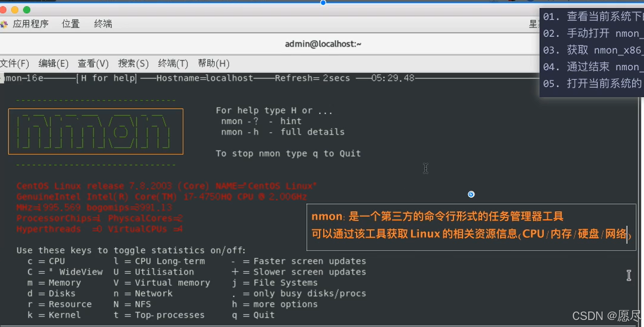644x327 pixels.
Task: Click the 'CentOS Linux release 7.8.2003' line
Action: point(167,186)
